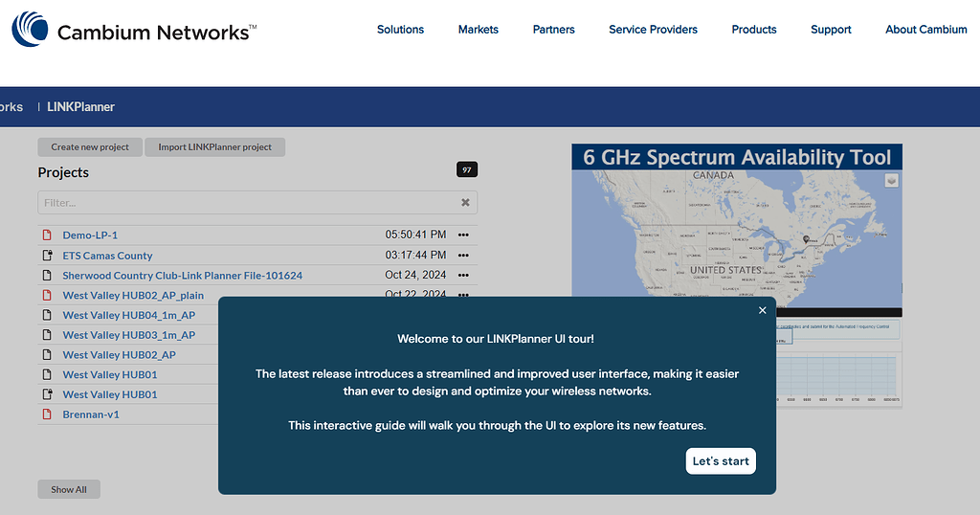Clear the projects filter with X icon
This screenshot has width=980, height=515.
tap(465, 203)
